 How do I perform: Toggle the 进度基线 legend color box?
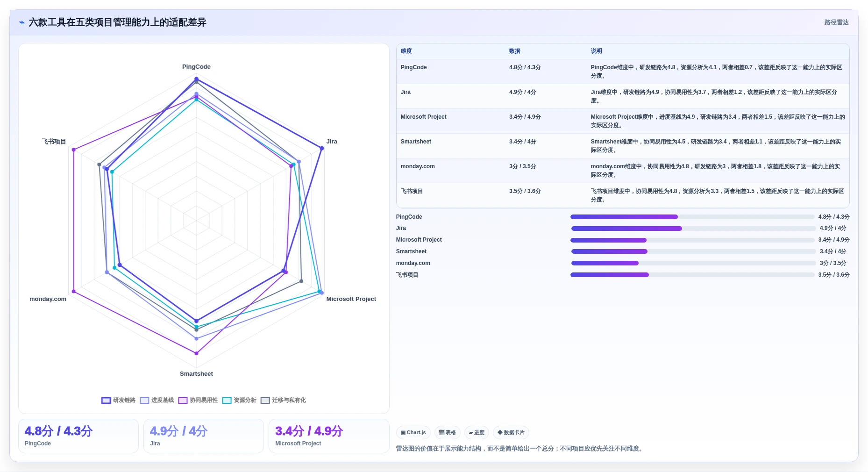pyautogui.click(x=144, y=400)
